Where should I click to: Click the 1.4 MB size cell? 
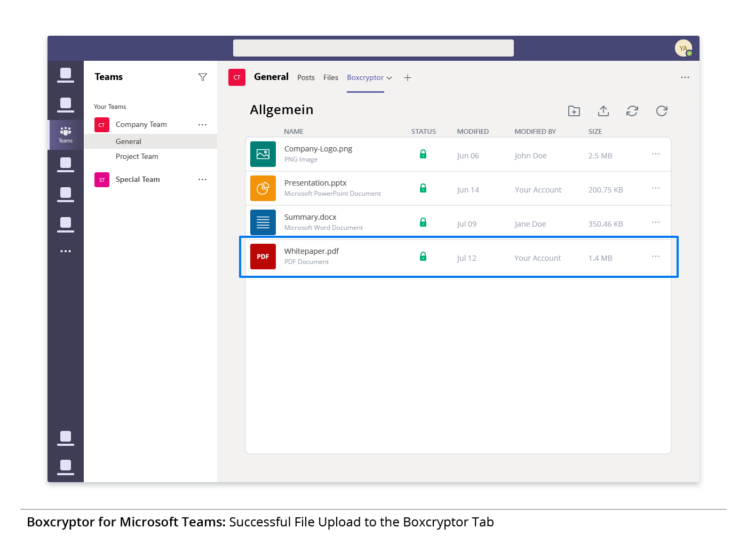click(x=600, y=258)
